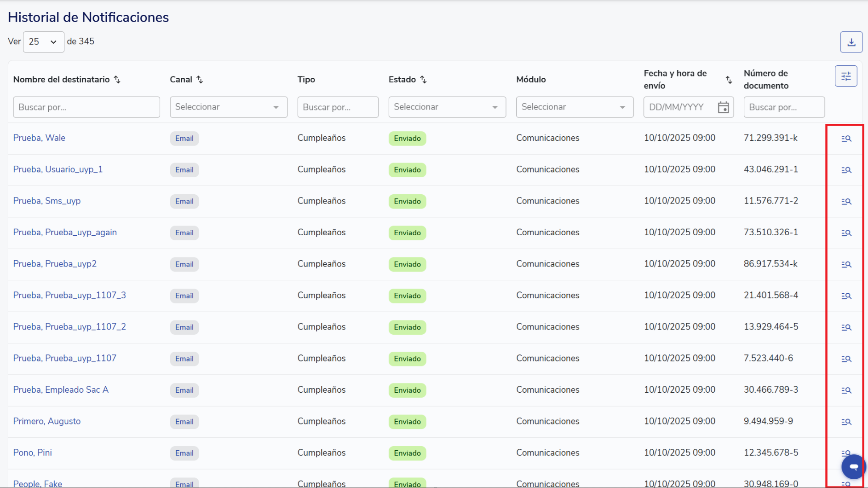Toggle sort on Canal column
This screenshot has width=868, height=488.
click(200, 80)
